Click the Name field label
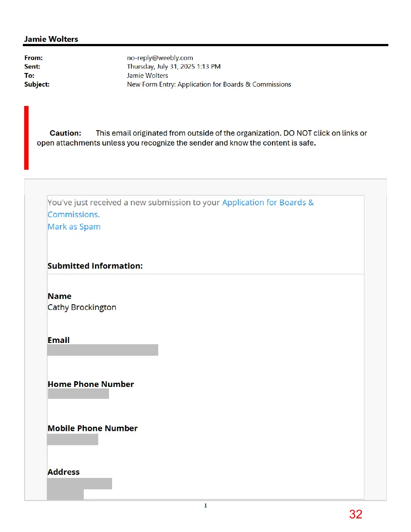Image resolution: width=411 pixels, height=532 pixels. 59,296
